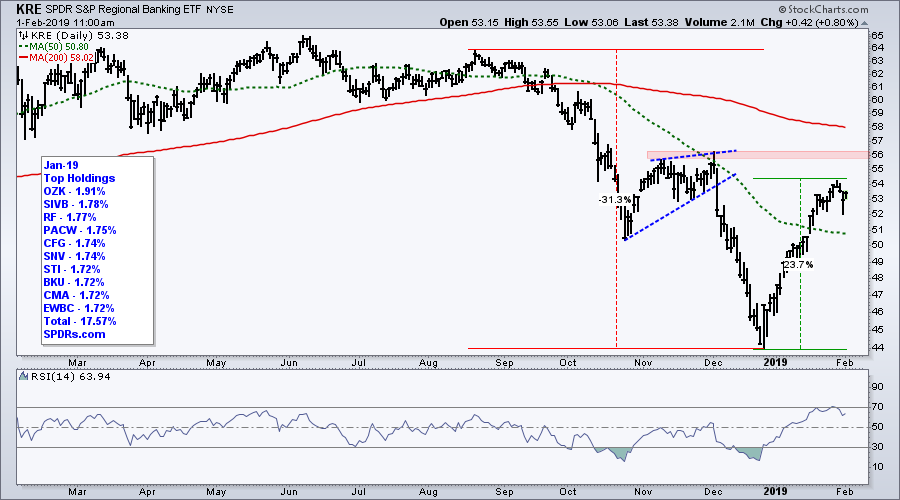Click the EWBC - 1.72% holding row
This screenshot has width=900, height=500.
click(x=79, y=308)
